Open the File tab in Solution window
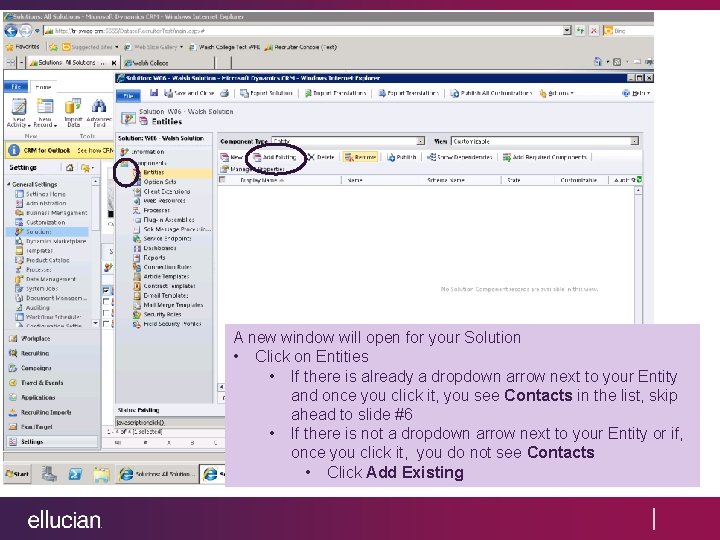Viewport: 720px width, 540px height. coord(128,96)
